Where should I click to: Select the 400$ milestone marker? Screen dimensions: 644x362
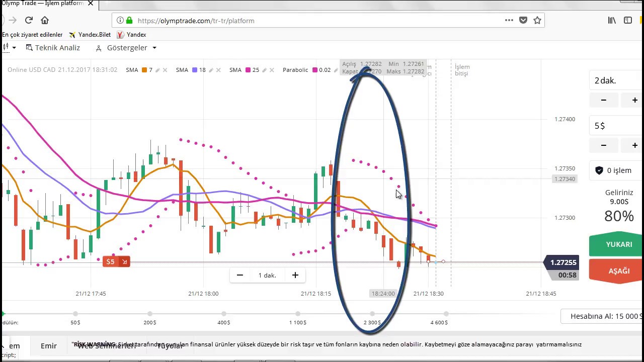[224, 314]
